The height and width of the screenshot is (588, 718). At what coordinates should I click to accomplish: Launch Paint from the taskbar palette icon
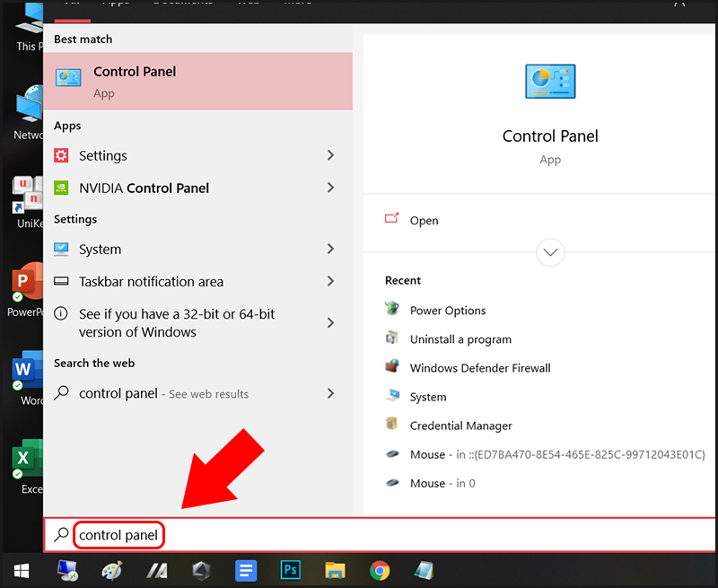(x=111, y=571)
